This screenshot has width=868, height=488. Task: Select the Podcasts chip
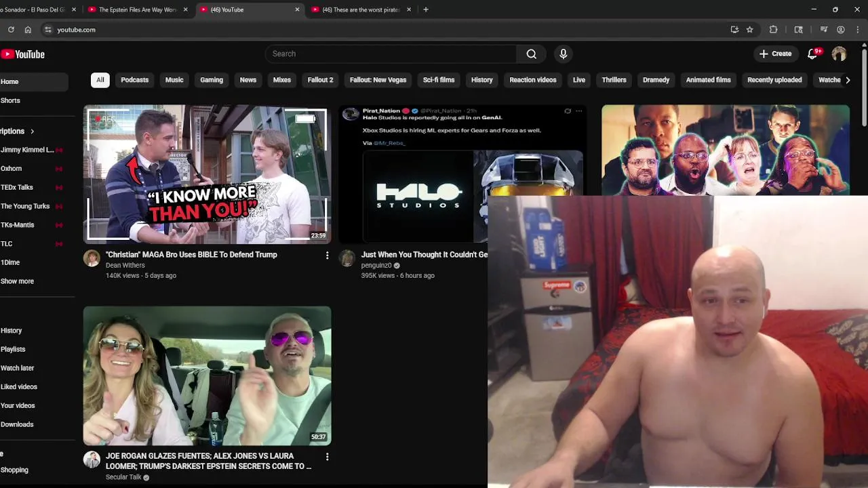[134, 80]
